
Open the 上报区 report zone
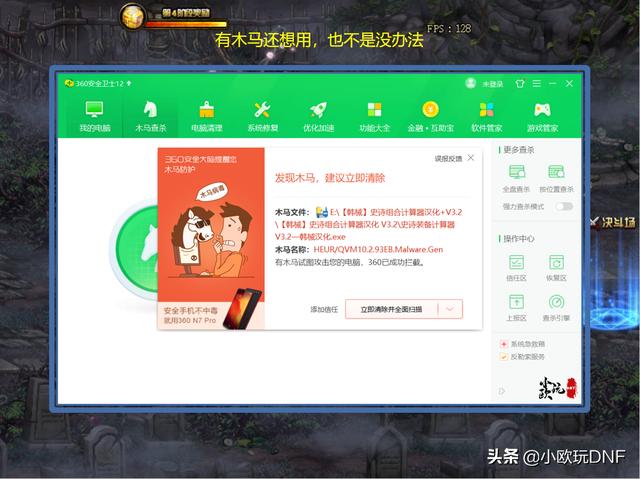[x=516, y=308]
